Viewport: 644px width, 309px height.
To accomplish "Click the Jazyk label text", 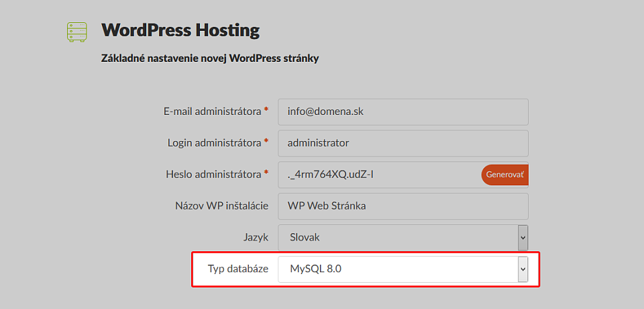I will [256, 237].
